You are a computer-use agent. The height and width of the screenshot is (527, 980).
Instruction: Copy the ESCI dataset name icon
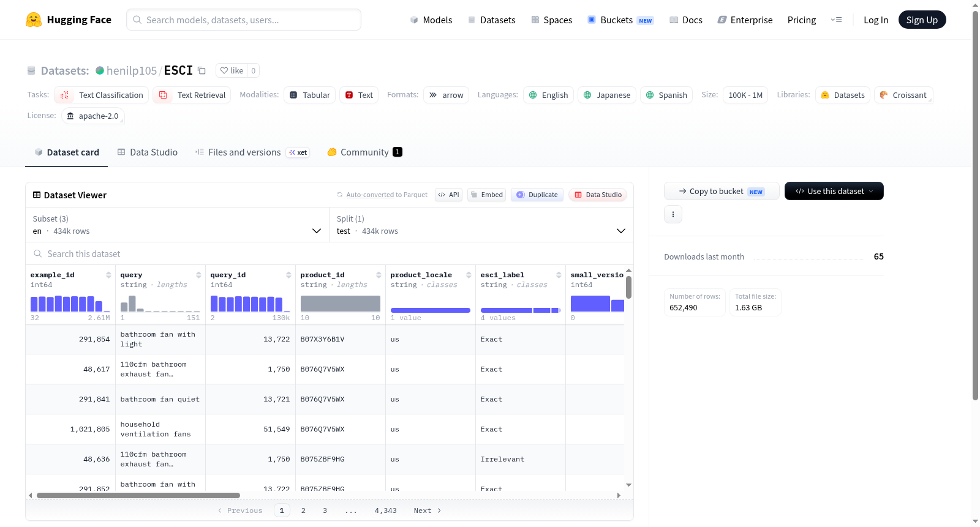pos(202,70)
